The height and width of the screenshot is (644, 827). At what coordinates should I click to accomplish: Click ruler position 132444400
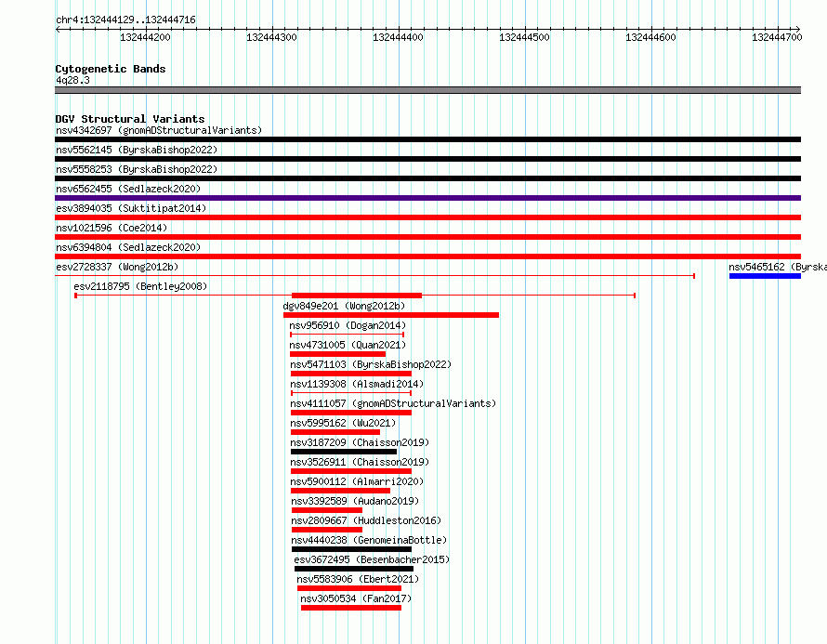[399, 37]
